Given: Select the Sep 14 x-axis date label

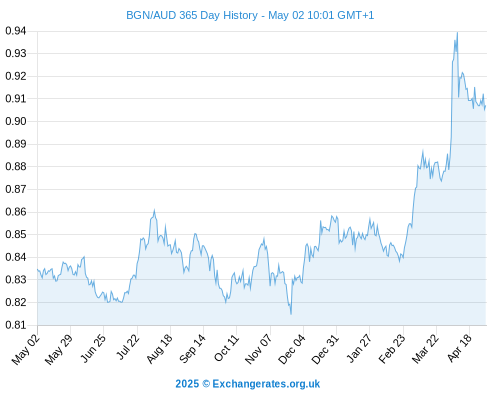Looking at the screenshot, I should 192,348.
